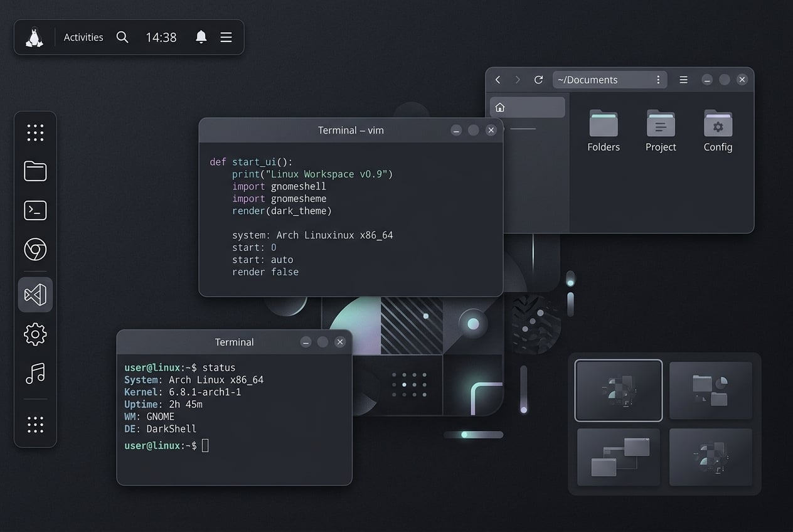Go forward in the file manager

pyautogui.click(x=518, y=80)
